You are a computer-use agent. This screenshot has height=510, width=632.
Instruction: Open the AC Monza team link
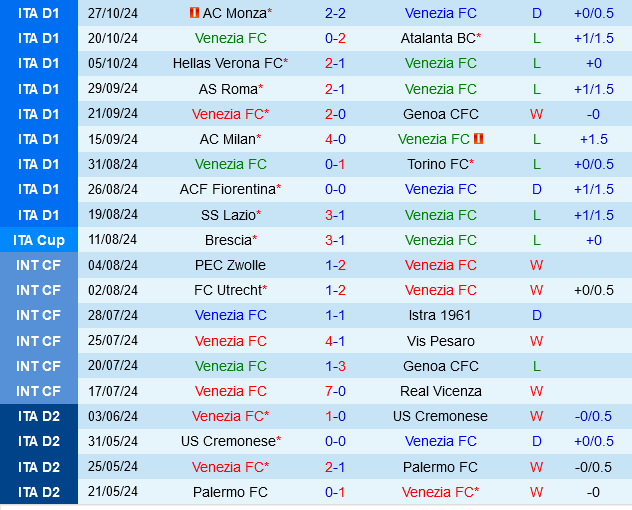[x=235, y=14]
